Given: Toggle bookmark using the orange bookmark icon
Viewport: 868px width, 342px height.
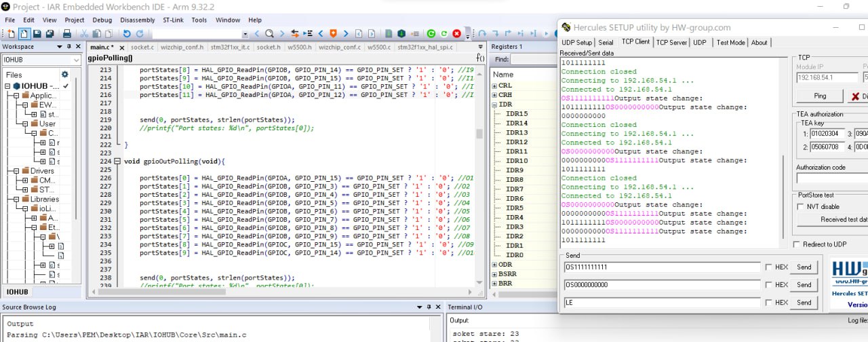Looking at the screenshot, I should pyautogui.click(x=333, y=33).
